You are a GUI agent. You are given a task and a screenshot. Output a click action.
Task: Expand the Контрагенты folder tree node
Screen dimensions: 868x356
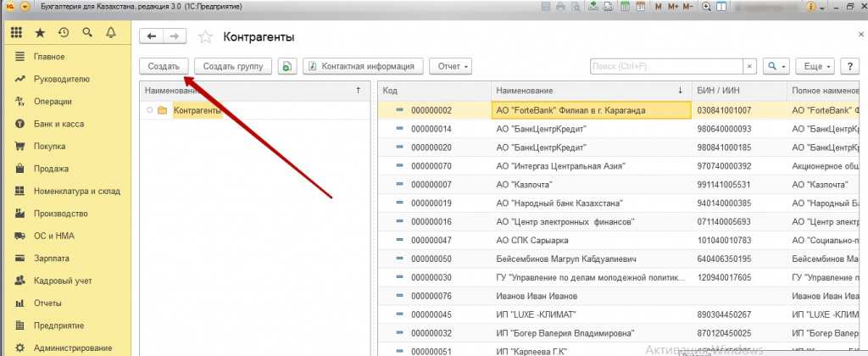coord(149,110)
